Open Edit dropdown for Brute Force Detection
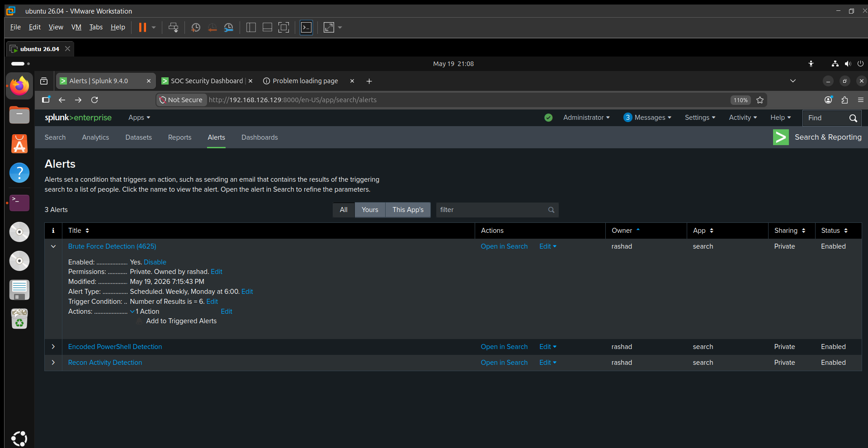868x448 pixels. point(548,246)
